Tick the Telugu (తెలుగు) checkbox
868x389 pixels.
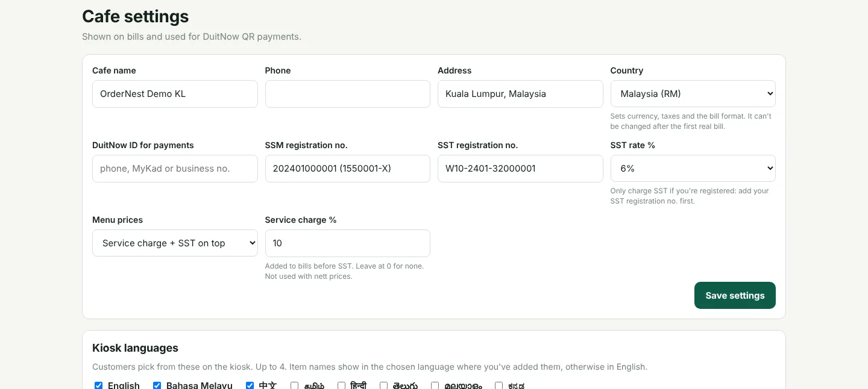(x=383, y=385)
